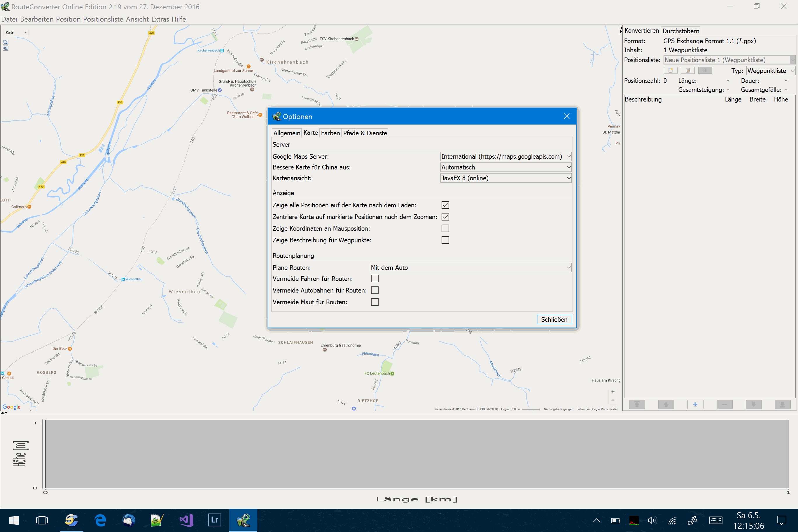798x532 pixels.
Task: Open the clock and date in taskbar
Action: (x=749, y=520)
